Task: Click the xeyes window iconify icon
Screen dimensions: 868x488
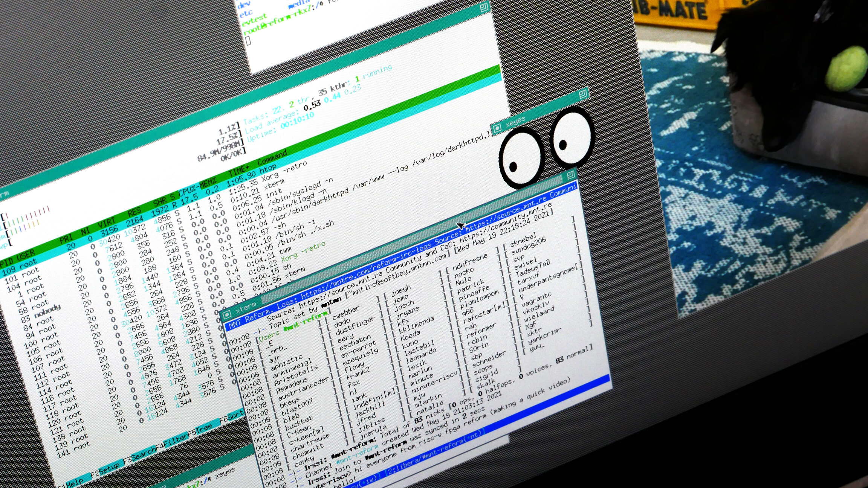Action: point(497,128)
